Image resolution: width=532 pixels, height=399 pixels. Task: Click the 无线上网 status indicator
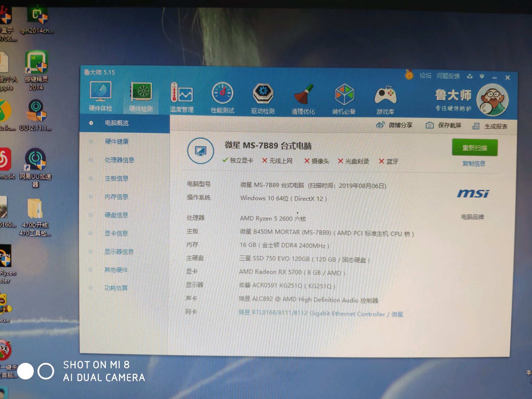277,161
